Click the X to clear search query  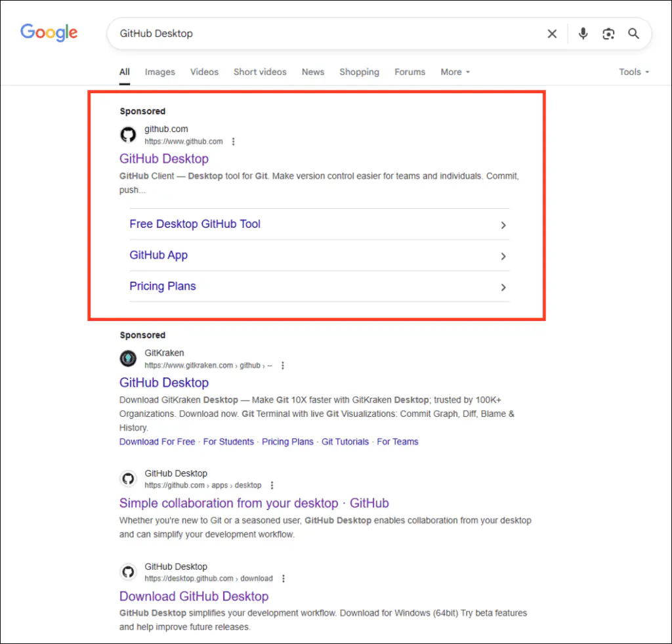coord(552,33)
